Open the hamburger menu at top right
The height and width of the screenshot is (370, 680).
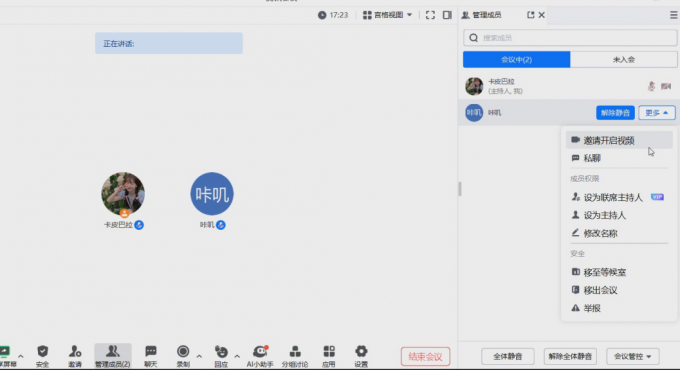coord(673,15)
